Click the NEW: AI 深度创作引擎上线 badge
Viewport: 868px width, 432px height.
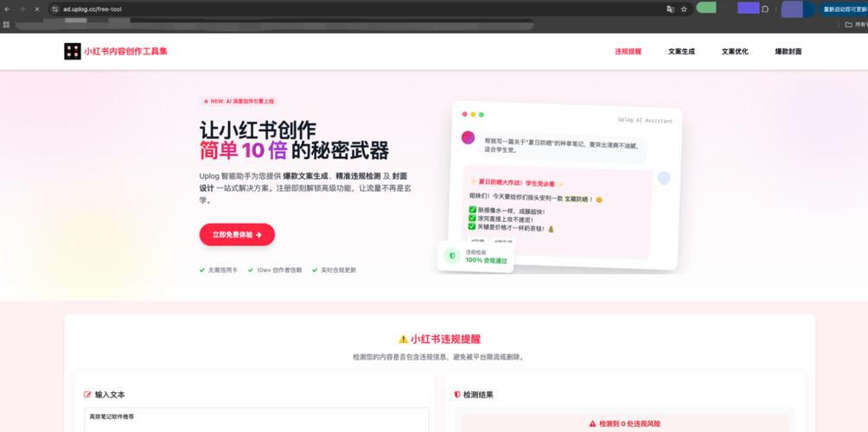click(x=239, y=101)
